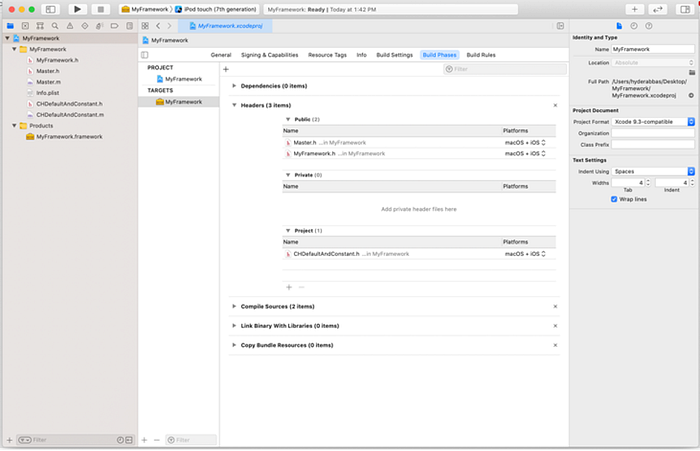Open platforms popup for Master.h

(x=525, y=142)
